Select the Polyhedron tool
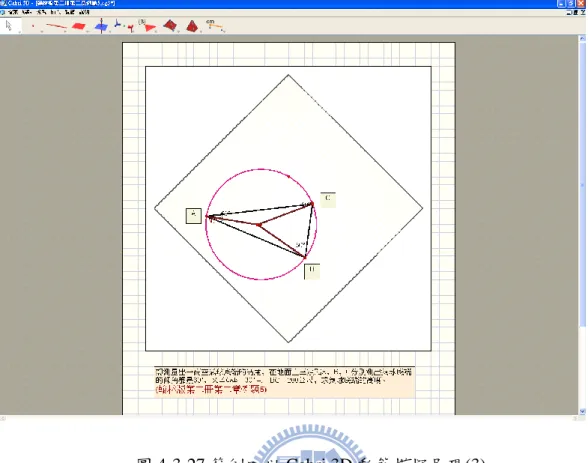This screenshot has width=588, height=463. tap(170, 26)
